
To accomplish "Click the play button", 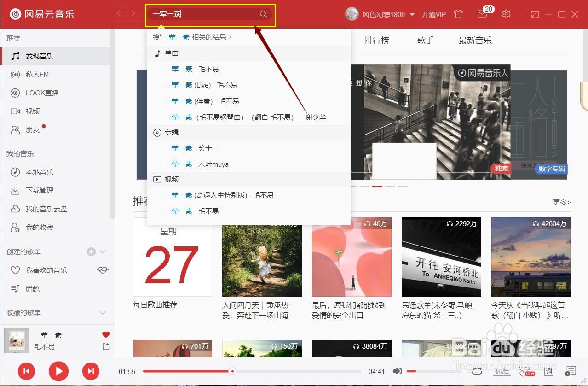I will coord(58,371).
